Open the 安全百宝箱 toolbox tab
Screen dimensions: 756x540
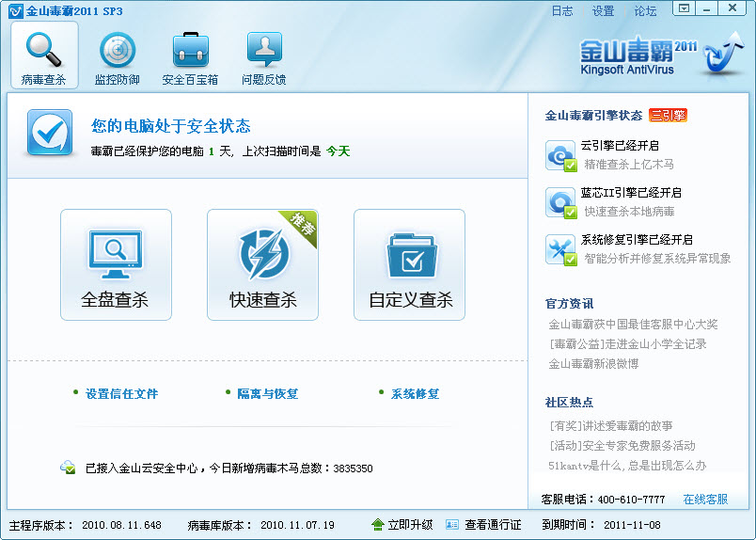191,58
